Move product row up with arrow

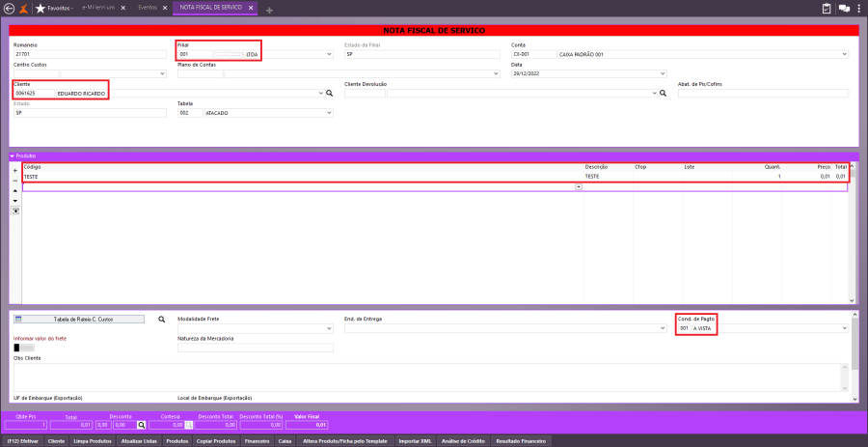coord(14,190)
